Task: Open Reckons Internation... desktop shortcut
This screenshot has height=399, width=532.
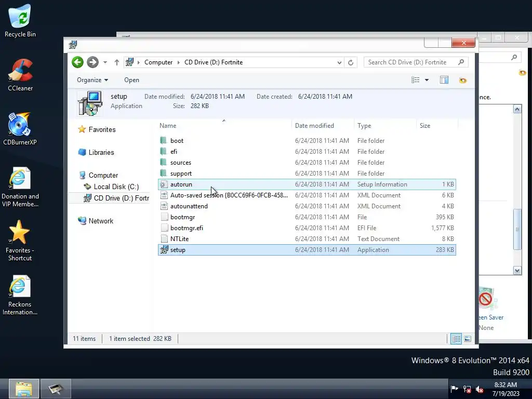Action: (20, 295)
